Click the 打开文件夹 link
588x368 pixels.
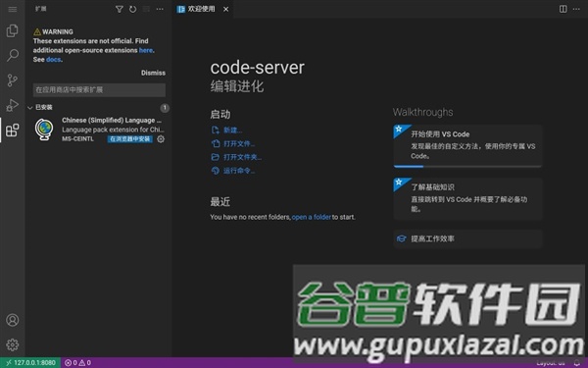click(x=242, y=157)
